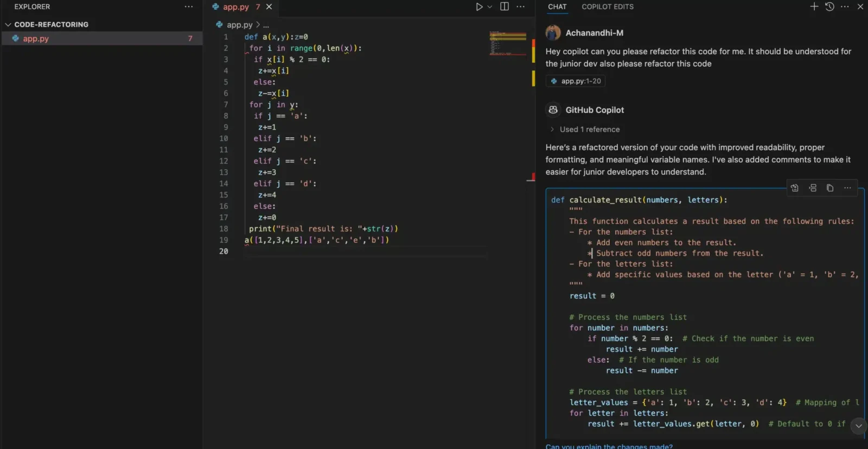The width and height of the screenshot is (868, 449).
Task: Close the chat panel
Action: click(x=860, y=7)
